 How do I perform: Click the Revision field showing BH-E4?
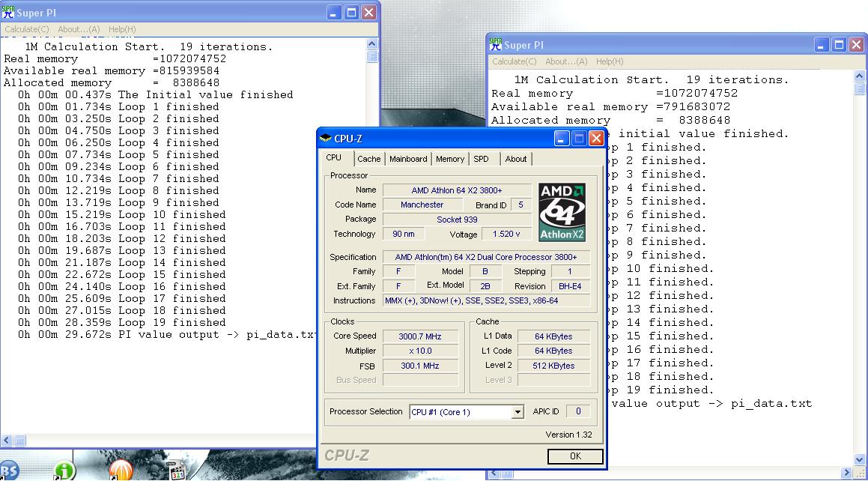coord(570,286)
